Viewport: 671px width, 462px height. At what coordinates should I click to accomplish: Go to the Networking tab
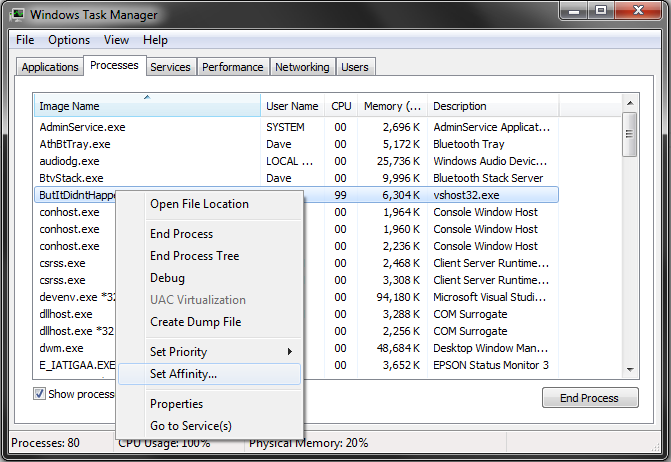point(302,67)
